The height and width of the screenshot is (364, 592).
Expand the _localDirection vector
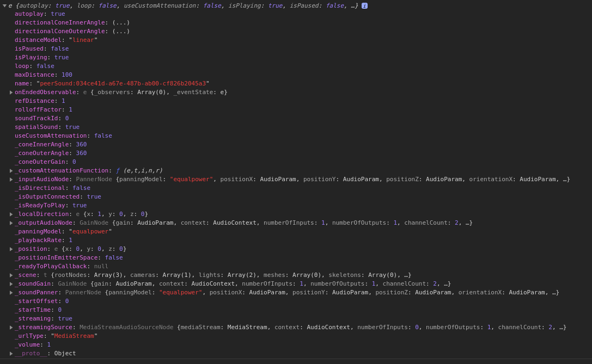click(x=11, y=214)
